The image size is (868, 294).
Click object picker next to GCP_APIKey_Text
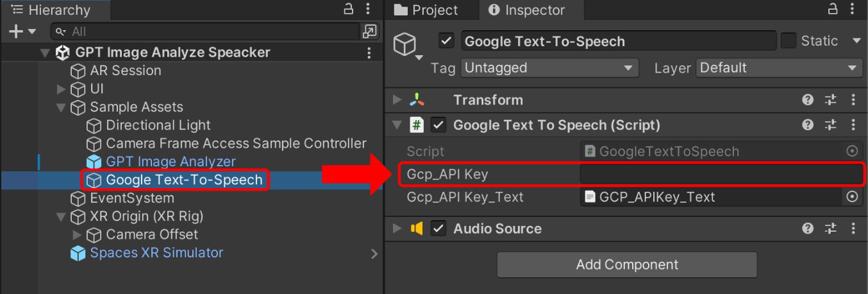[x=852, y=197]
